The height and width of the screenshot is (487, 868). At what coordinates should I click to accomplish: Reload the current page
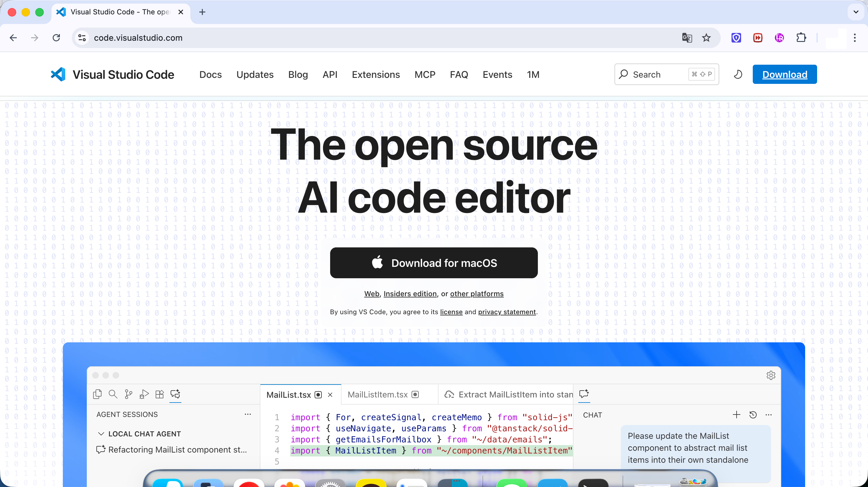pos(56,38)
